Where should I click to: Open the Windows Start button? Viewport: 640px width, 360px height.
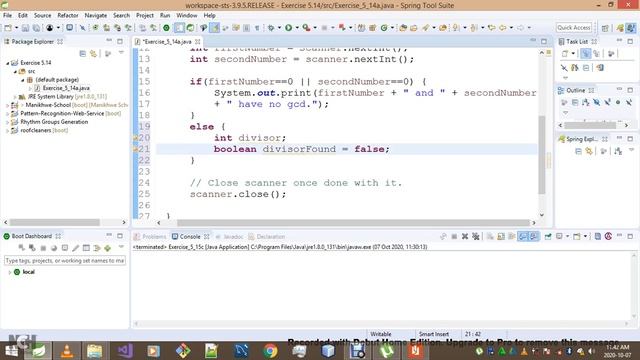coord(11,351)
